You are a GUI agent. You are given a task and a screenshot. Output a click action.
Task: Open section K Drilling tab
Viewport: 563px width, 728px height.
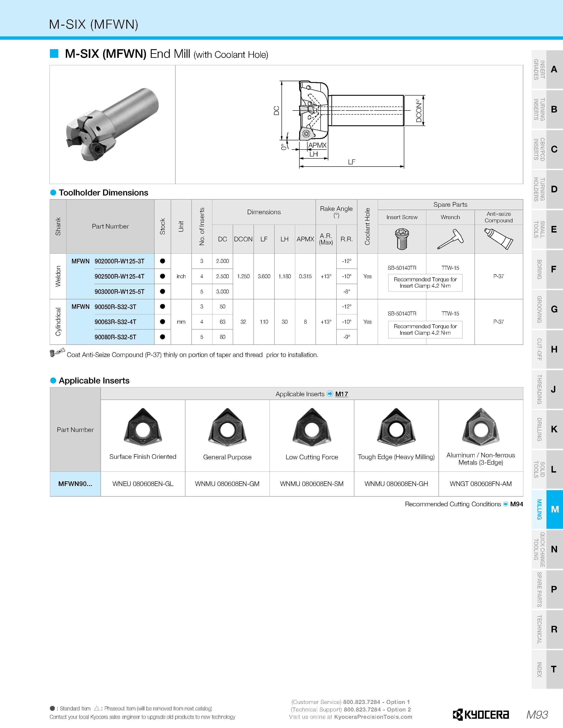click(547, 429)
